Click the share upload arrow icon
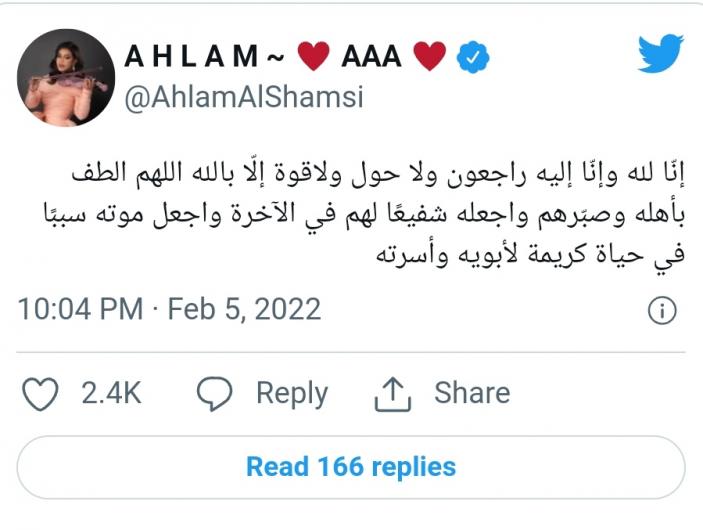703x530 pixels. coord(393,394)
